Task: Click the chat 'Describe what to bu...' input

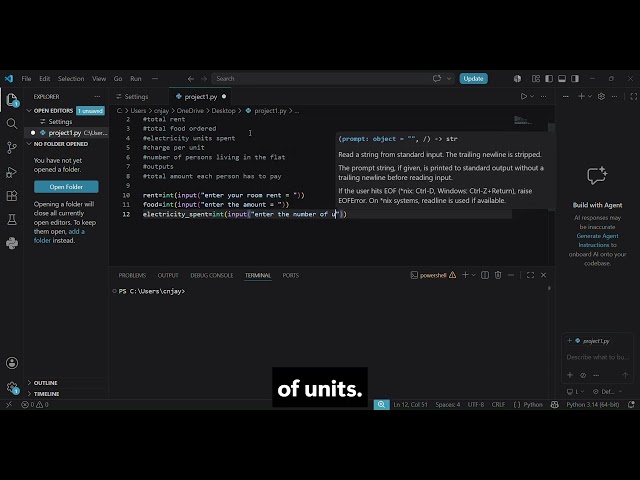Action: click(x=598, y=357)
